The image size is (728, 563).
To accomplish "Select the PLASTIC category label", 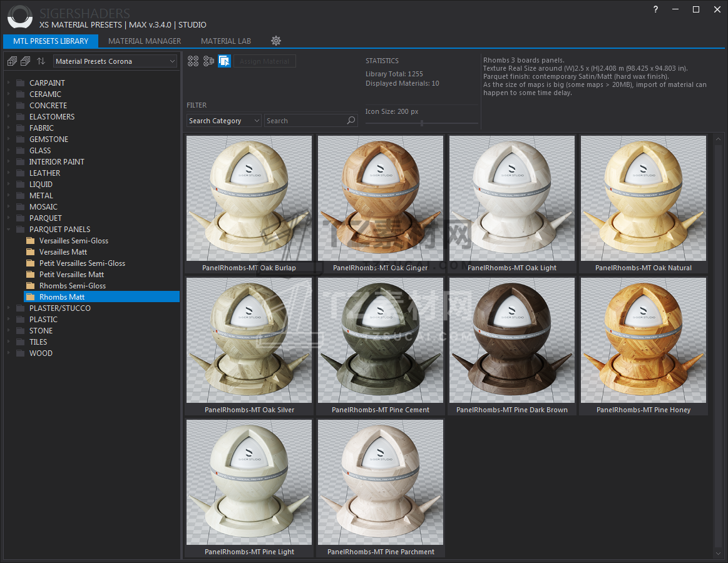I will click(x=43, y=319).
